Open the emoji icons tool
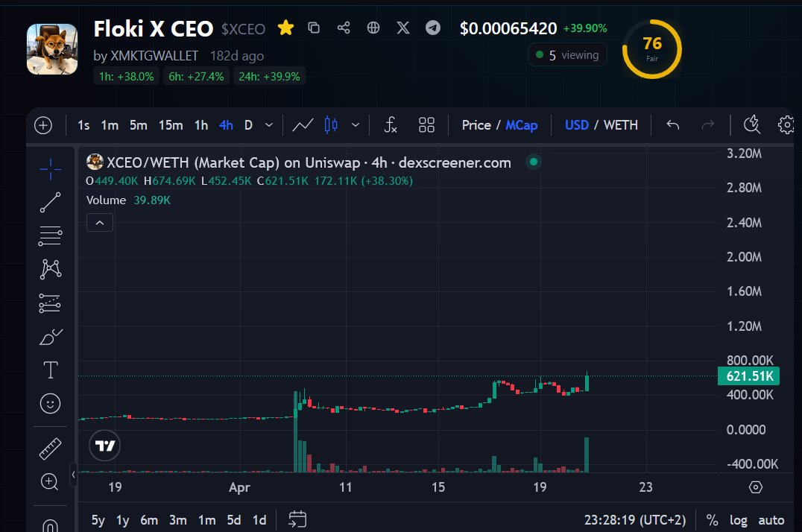 (50, 404)
